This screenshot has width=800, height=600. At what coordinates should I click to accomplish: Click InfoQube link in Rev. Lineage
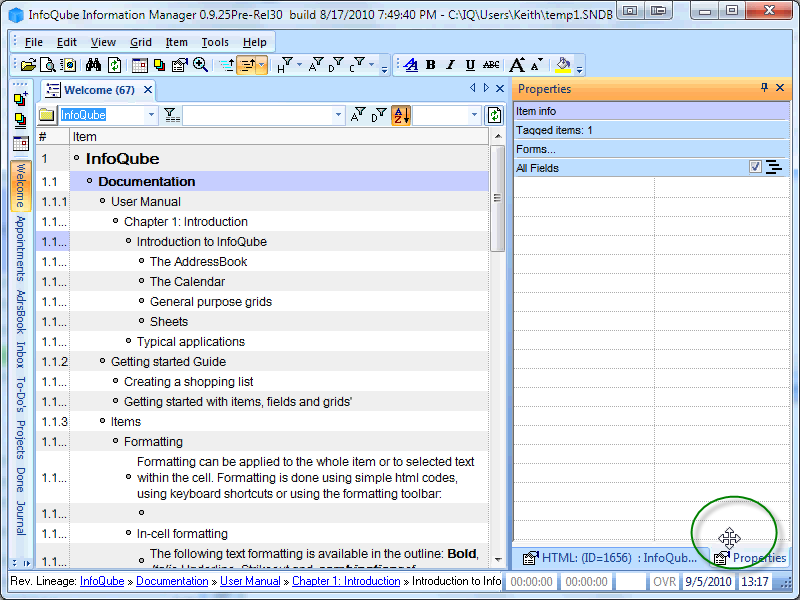click(102, 581)
